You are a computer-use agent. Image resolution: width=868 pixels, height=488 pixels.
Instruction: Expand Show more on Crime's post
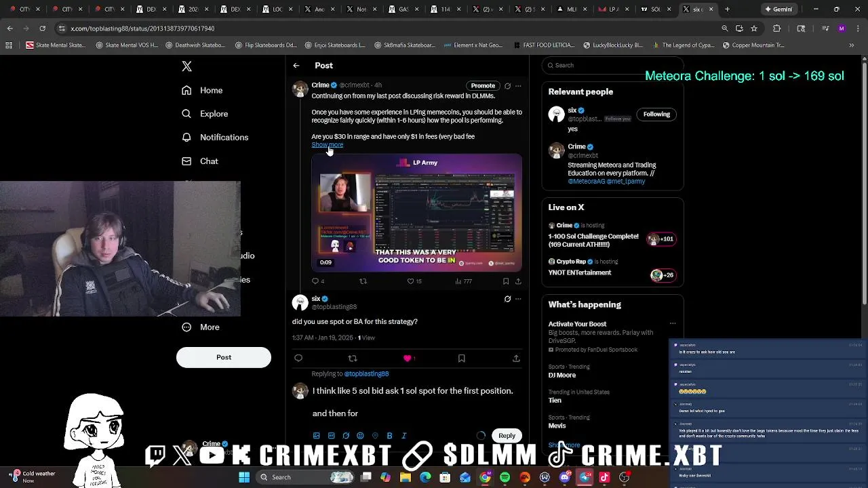328,144
